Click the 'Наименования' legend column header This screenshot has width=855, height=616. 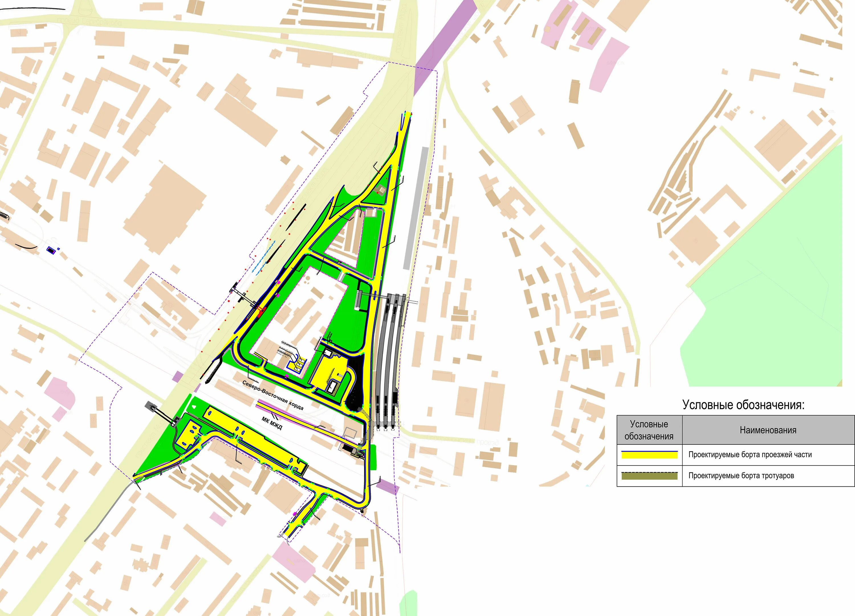pyautogui.click(x=768, y=430)
